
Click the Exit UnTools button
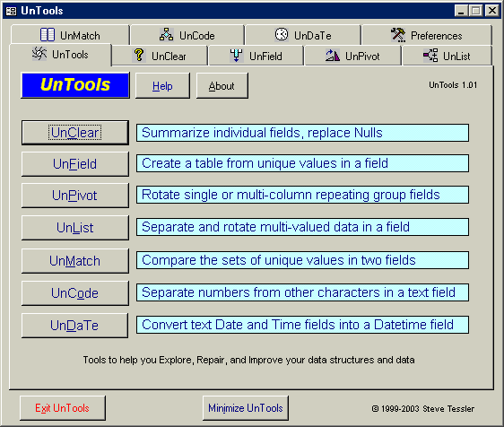tap(63, 408)
